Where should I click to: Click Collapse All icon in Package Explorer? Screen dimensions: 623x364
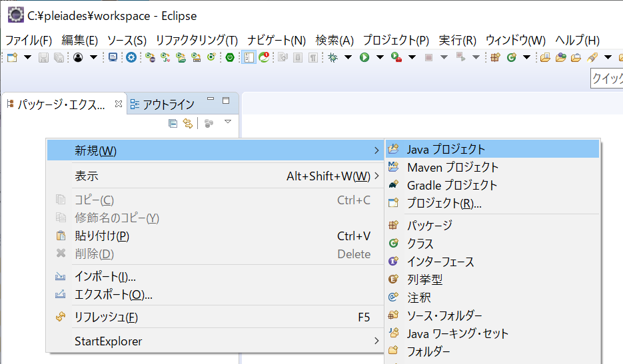[x=173, y=124]
